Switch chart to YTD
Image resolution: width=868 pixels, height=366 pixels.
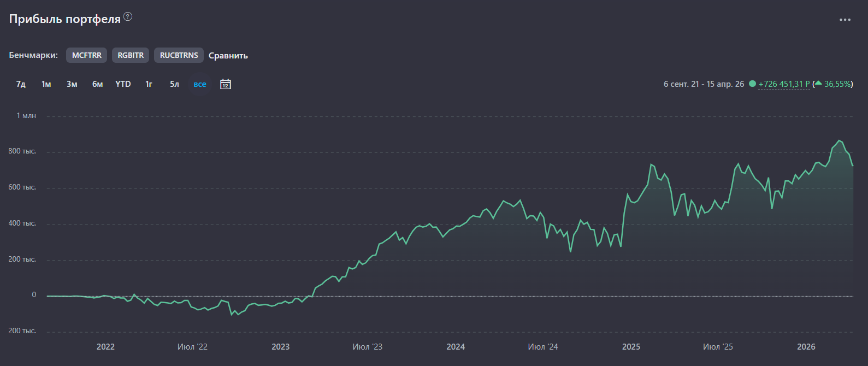123,84
